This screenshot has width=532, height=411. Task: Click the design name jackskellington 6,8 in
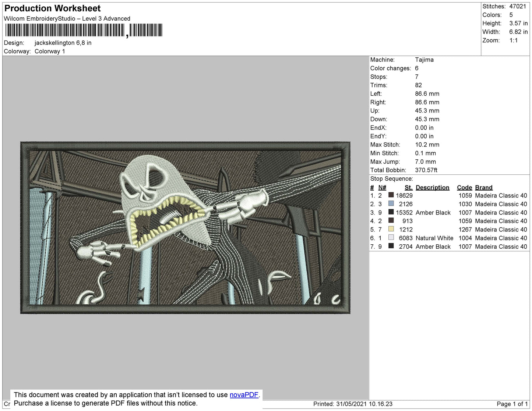(63, 43)
